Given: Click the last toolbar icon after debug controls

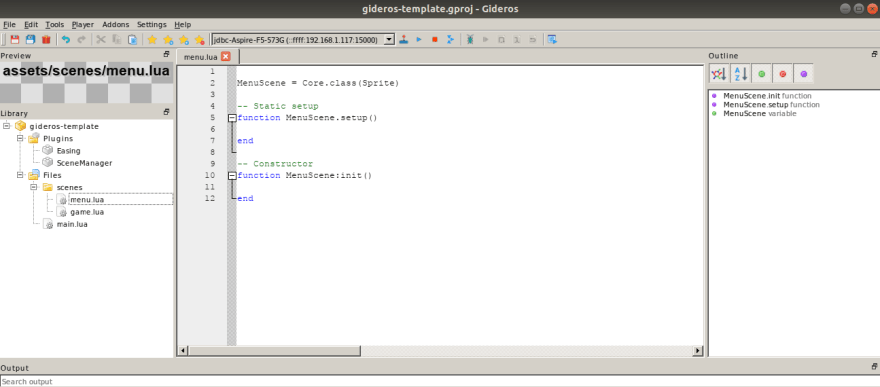Looking at the screenshot, I should pyautogui.click(x=552, y=40).
